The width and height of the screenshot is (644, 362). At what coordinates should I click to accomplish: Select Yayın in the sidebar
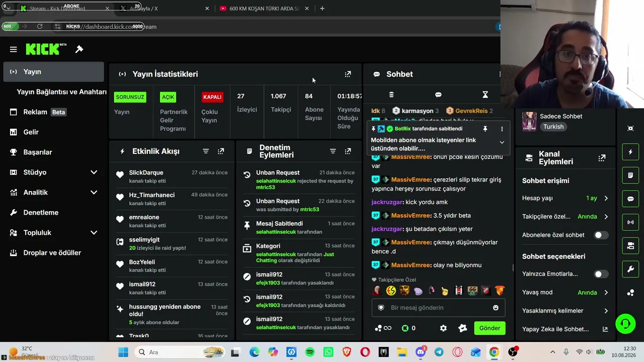(53, 72)
